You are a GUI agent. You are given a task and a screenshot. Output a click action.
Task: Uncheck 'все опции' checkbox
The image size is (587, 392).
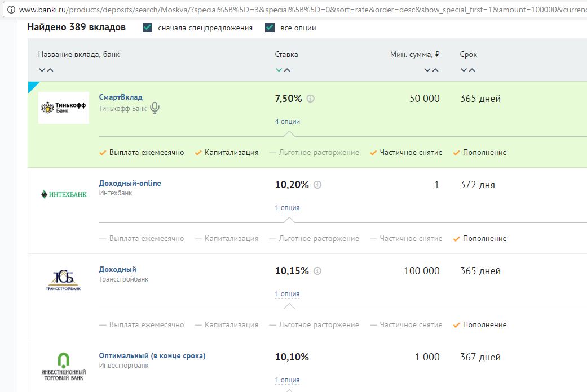[270, 27]
